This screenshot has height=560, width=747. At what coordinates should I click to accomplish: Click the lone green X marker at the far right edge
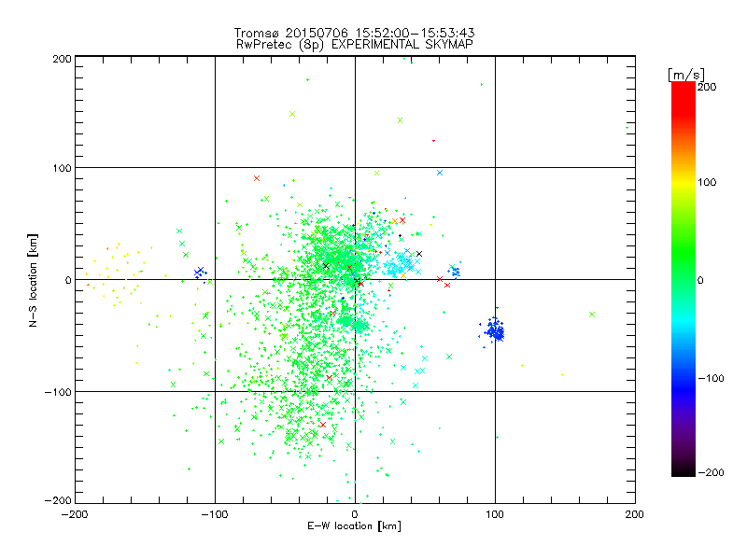point(592,315)
